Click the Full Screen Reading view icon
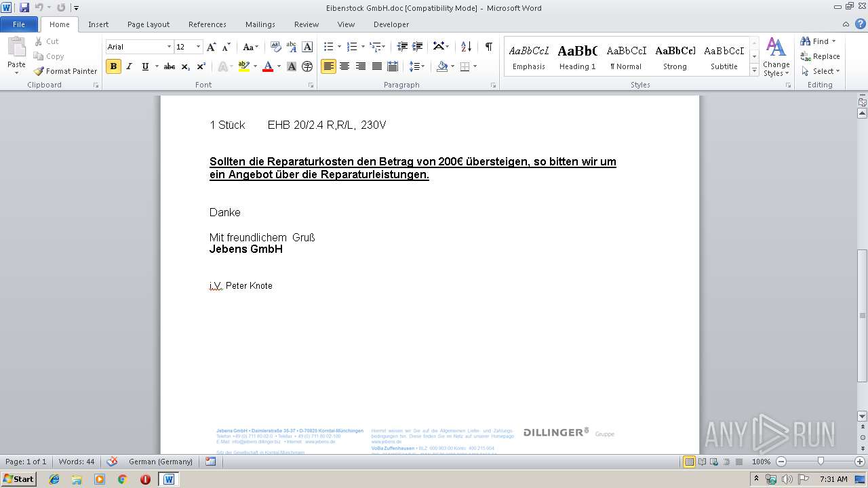This screenshot has height=488, width=868. coord(703,462)
